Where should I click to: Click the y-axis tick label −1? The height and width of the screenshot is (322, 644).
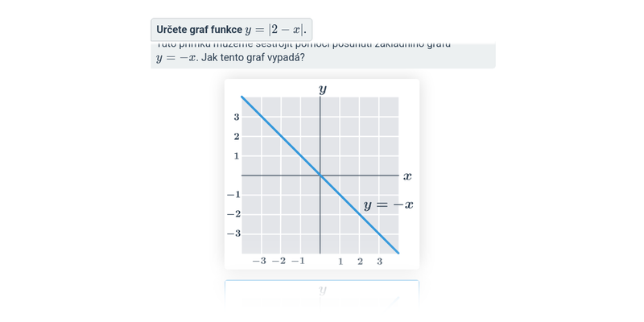point(233,195)
